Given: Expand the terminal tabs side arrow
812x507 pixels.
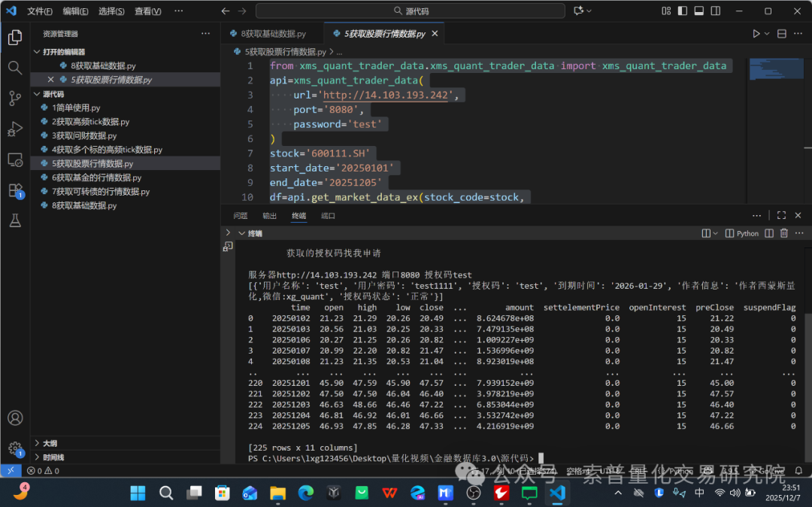Looking at the screenshot, I should (x=228, y=233).
